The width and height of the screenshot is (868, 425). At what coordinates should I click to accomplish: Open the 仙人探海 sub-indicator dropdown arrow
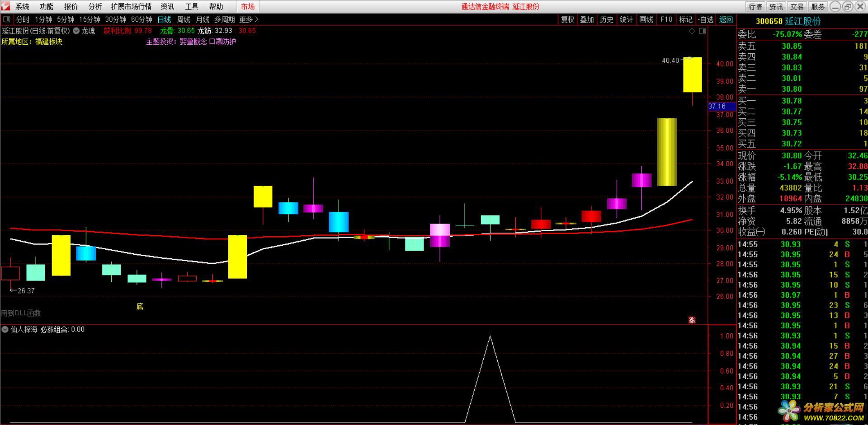[x=5, y=329]
